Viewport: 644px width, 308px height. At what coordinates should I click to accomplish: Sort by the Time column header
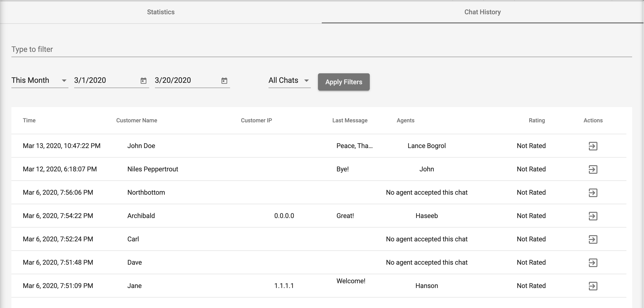29,120
